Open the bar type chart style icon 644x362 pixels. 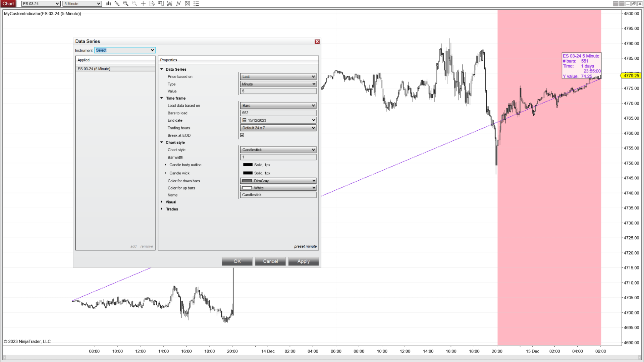[x=108, y=4]
